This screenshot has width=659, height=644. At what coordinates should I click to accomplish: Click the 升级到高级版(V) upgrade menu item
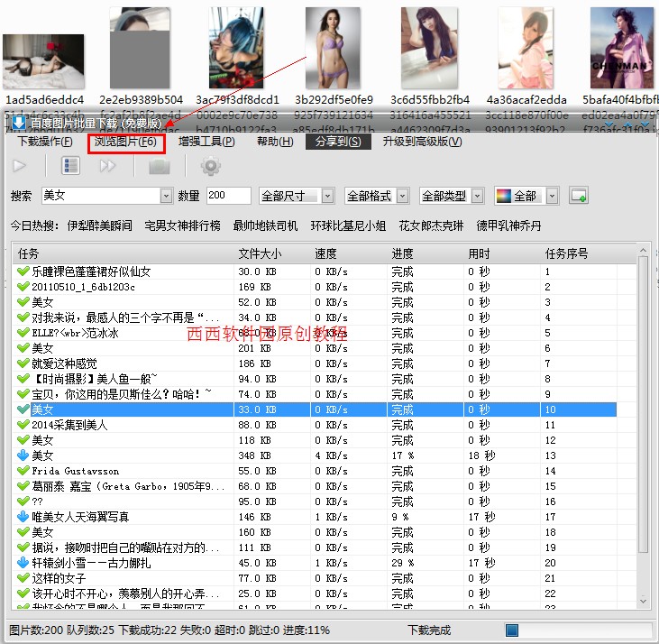click(422, 142)
